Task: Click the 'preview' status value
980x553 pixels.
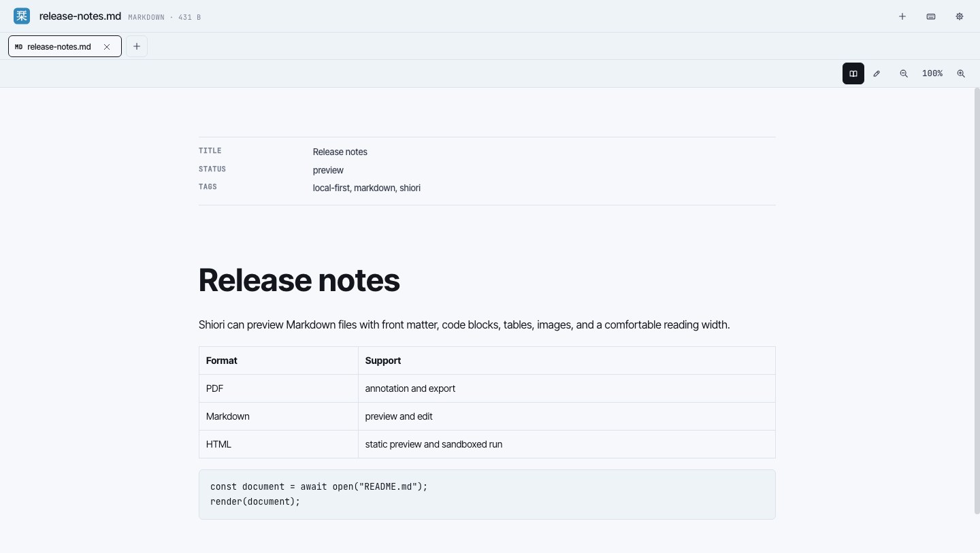Action: click(328, 170)
